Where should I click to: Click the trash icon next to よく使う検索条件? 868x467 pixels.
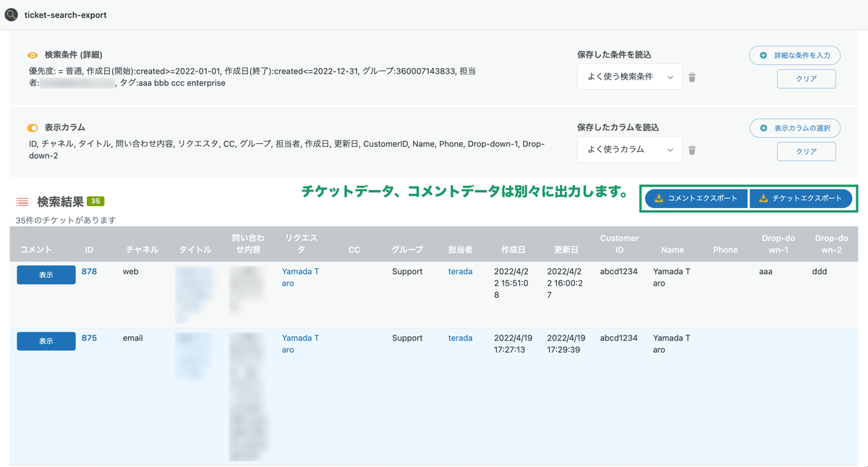[692, 77]
